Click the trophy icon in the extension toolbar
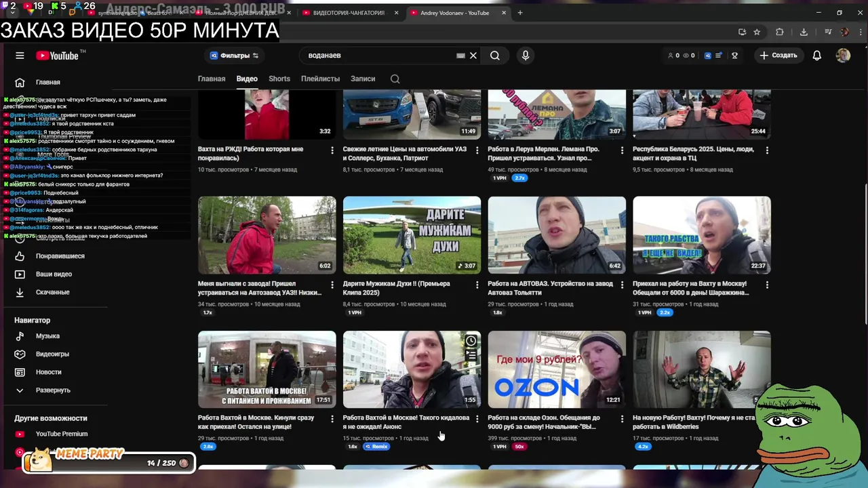Image resolution: width=868 pixels, height=488 pixels. click(734, 56)
